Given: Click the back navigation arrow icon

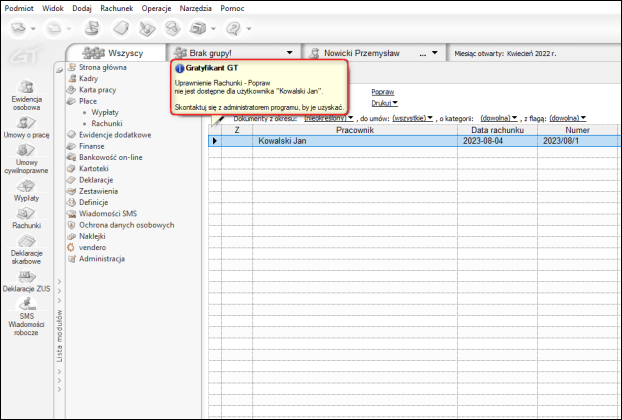Looking at the screenshot, I should tap(18, 29).
